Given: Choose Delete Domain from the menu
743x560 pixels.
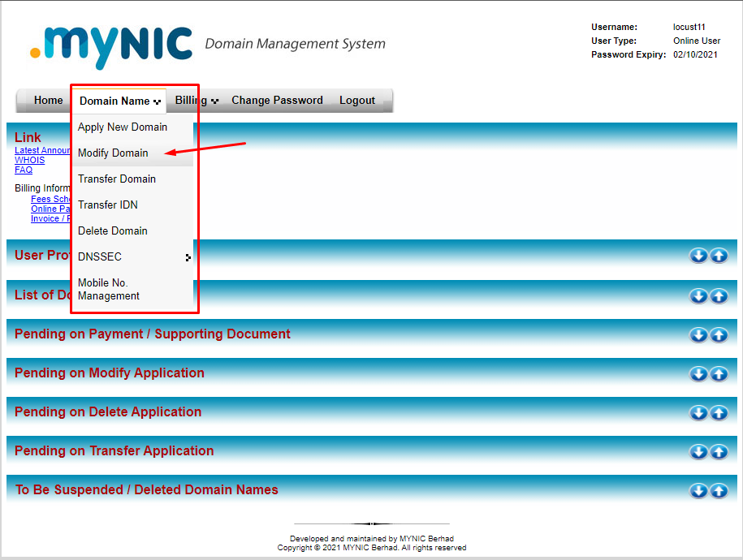Looking at the screenshot, I should [133, 231].
